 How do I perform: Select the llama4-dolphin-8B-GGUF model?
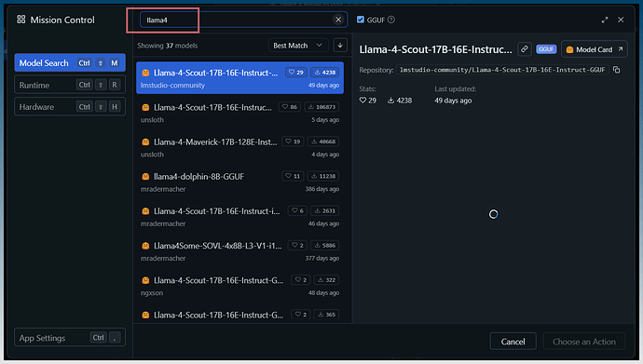point(239,182)
